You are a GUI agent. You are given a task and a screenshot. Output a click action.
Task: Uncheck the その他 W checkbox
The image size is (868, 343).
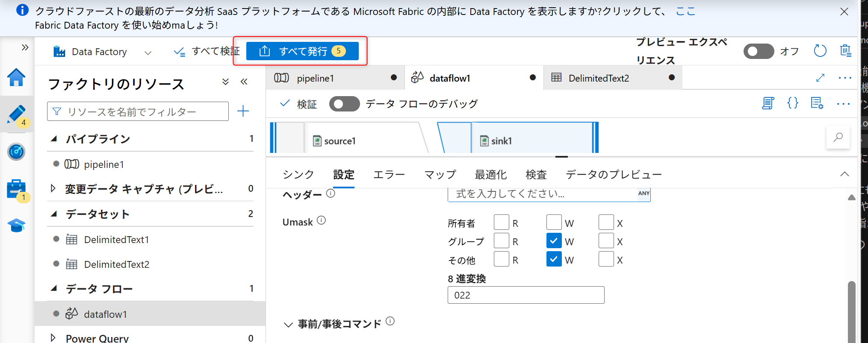554,259
